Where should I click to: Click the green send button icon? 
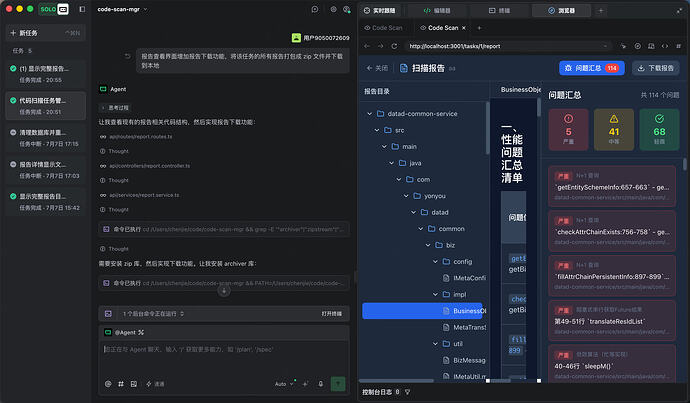tap(338, 384)
